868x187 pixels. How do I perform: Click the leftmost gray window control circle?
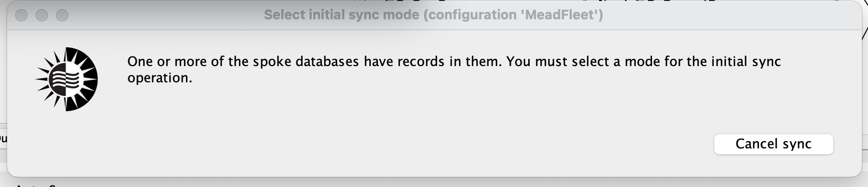click(x=21, y=15)
